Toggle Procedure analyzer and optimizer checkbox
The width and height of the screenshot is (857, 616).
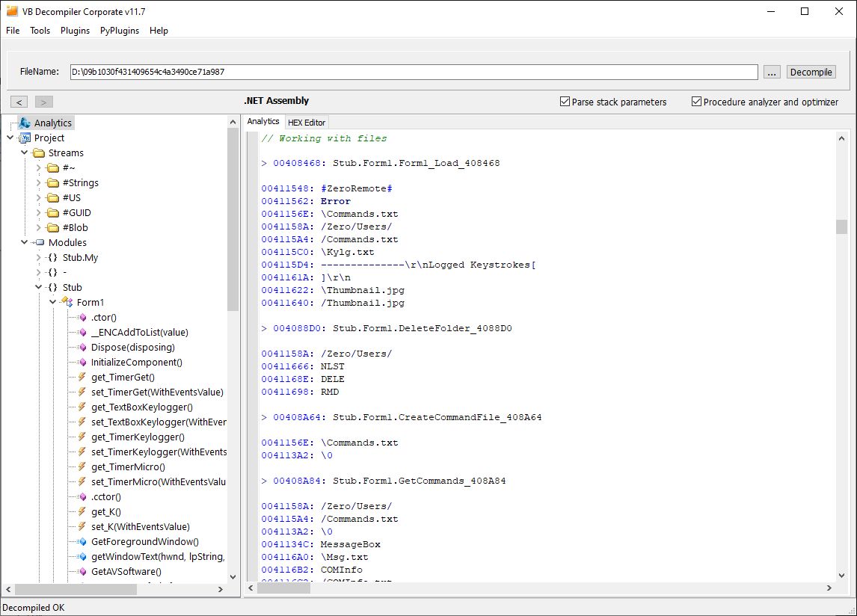(696, 102)
